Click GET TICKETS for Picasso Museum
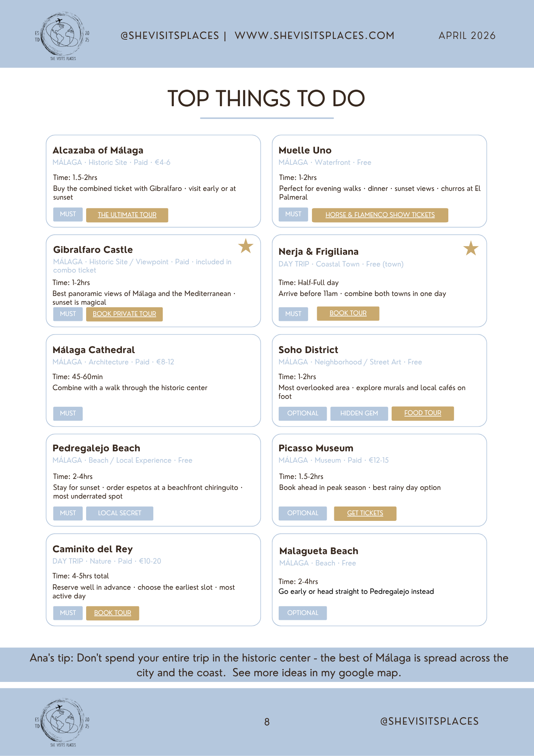This screenshot has height=756, width=534. pyautogui.click(x=365, y=513)
